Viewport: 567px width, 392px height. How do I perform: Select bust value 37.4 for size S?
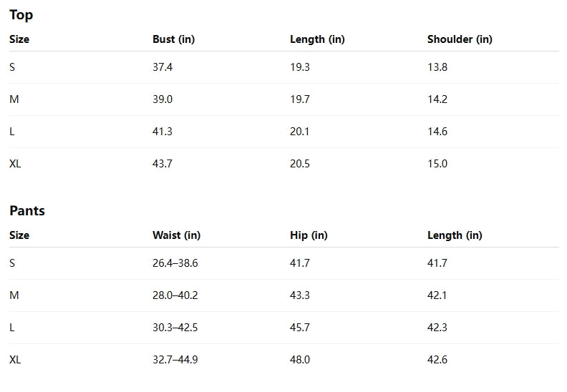[163, 67]
